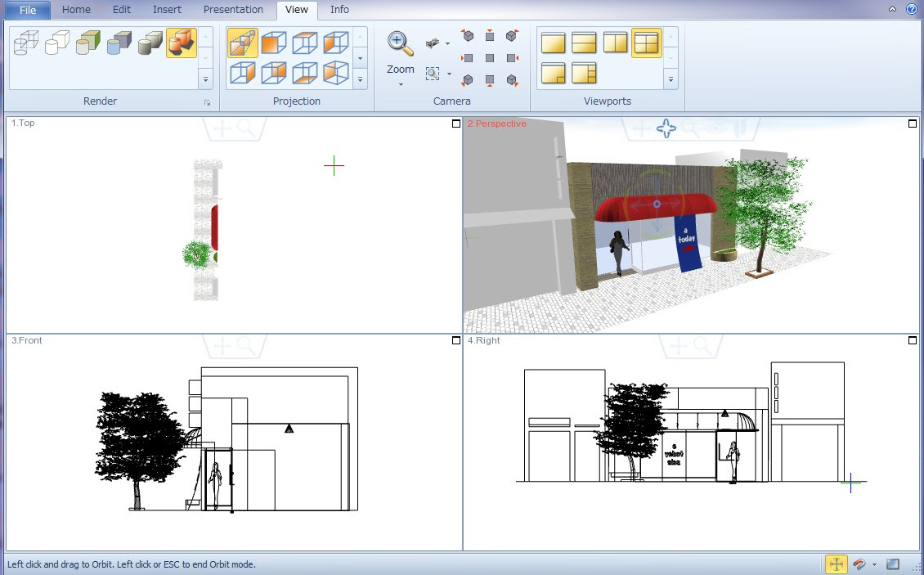The image size is (924, 575).
Task: Rotate camera to upper-right corner view
Action: click(x=512, y=36)
